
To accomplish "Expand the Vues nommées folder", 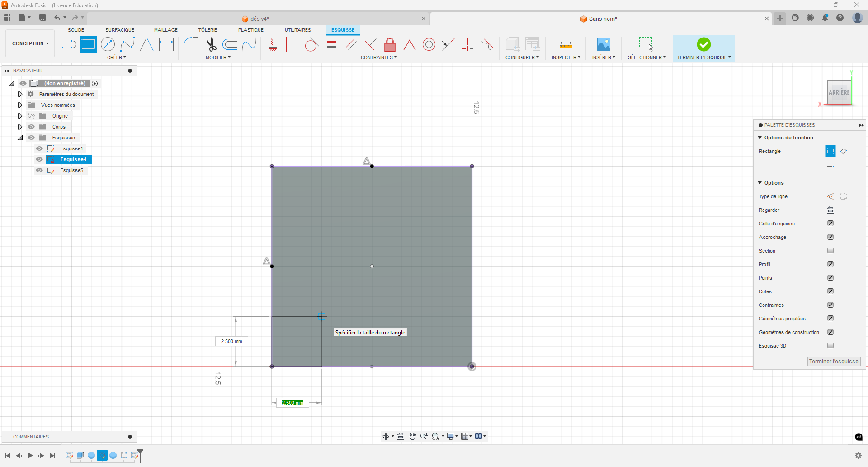I will coord(20,105).
